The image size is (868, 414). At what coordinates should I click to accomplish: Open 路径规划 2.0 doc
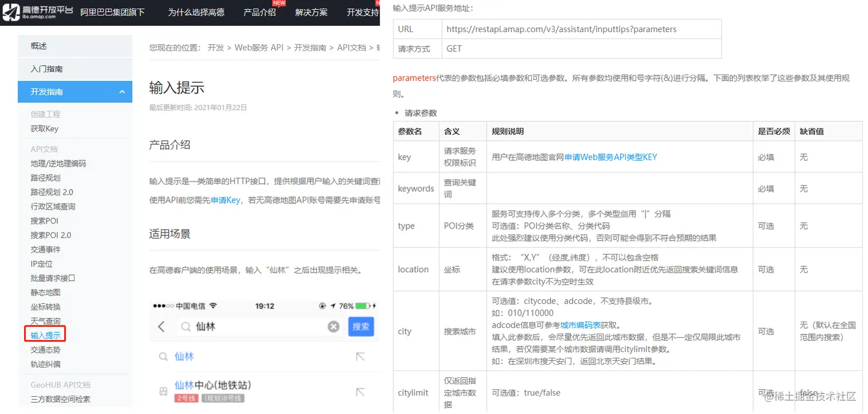pyautogui.click(x=52, y=192)
